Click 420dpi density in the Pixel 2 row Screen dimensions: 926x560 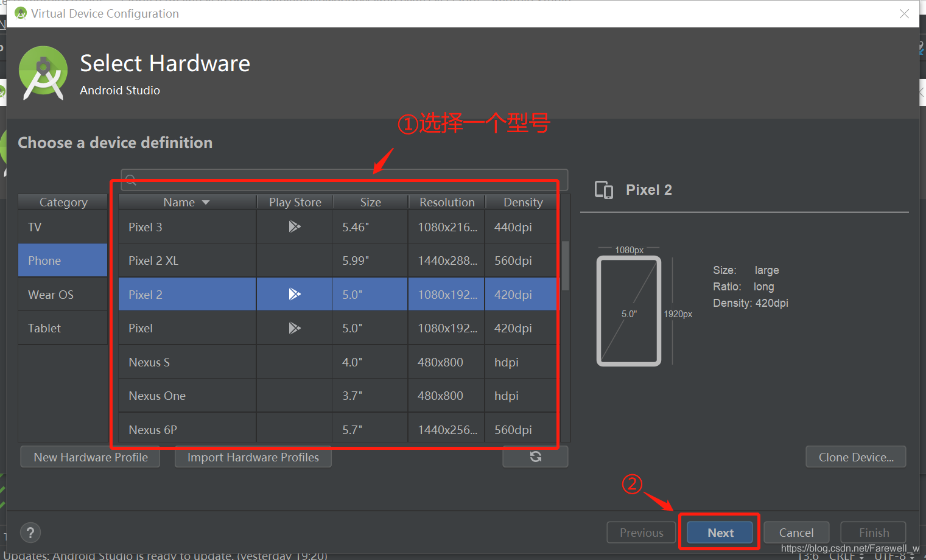pyautogui.click(x=522, y=295)
